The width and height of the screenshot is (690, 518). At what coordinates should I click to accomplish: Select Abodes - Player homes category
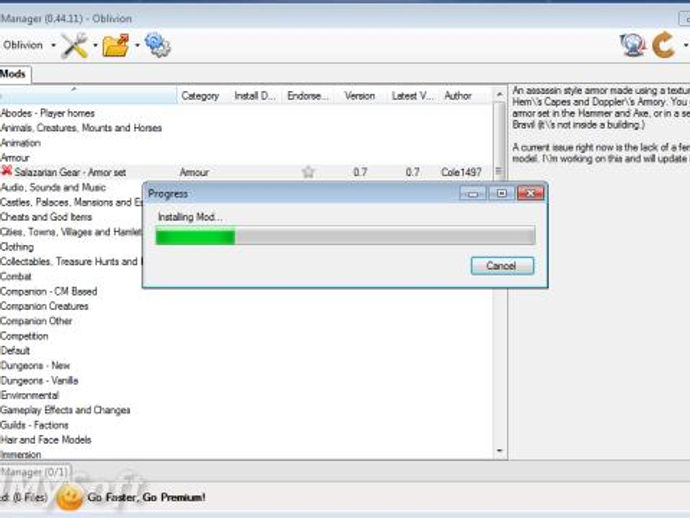[x=48, y=113]
